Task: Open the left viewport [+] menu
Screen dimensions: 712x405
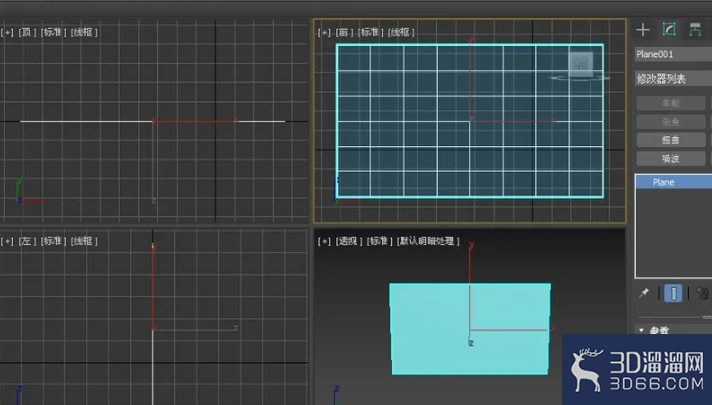Action: tap(7, 241)
